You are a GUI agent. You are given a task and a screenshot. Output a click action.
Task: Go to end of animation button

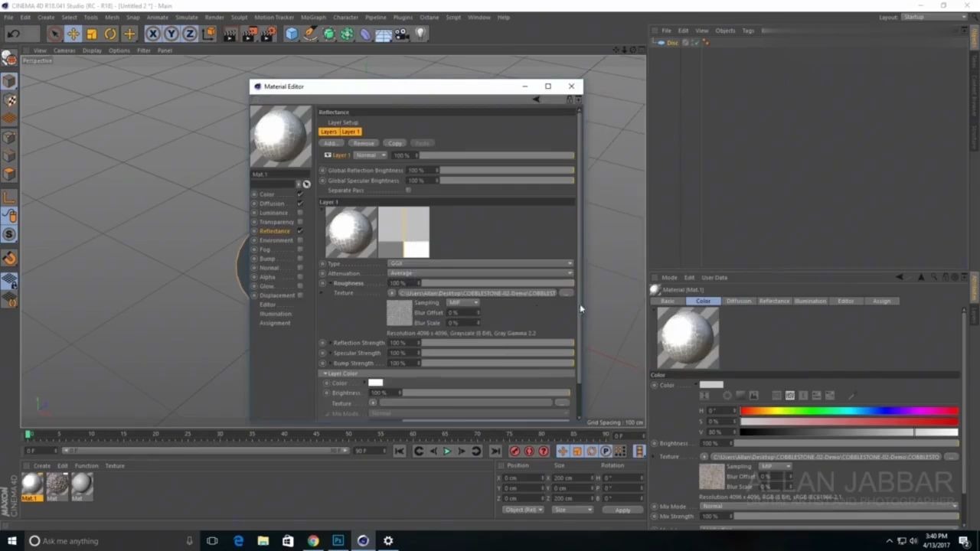point(495,452)
